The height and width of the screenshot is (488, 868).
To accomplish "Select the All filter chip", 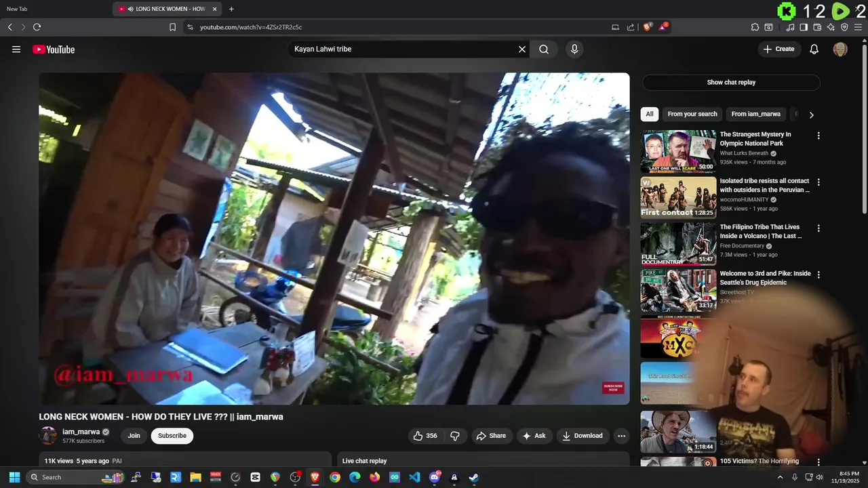I will [650, 114].
